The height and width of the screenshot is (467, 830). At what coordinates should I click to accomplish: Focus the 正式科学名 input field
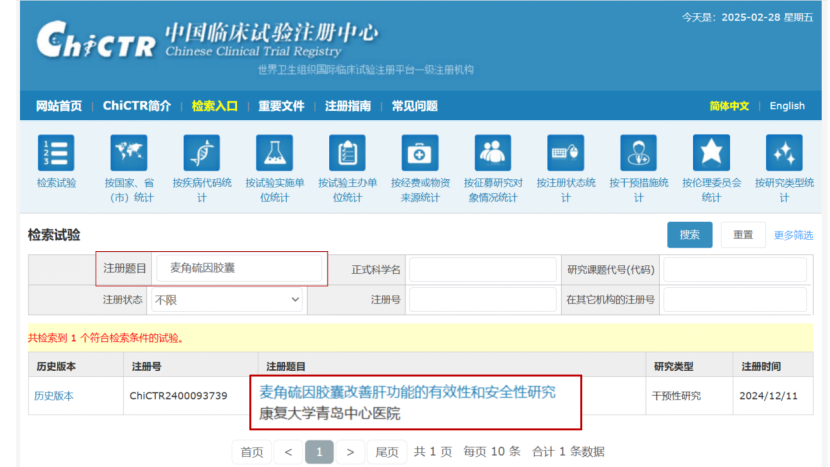[483, 270]
